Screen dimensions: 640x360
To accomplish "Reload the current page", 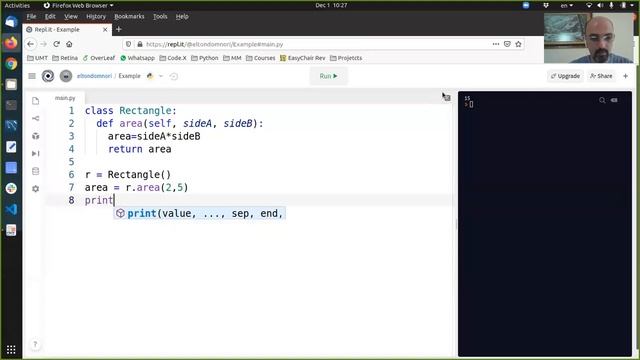I will [56, 44].
